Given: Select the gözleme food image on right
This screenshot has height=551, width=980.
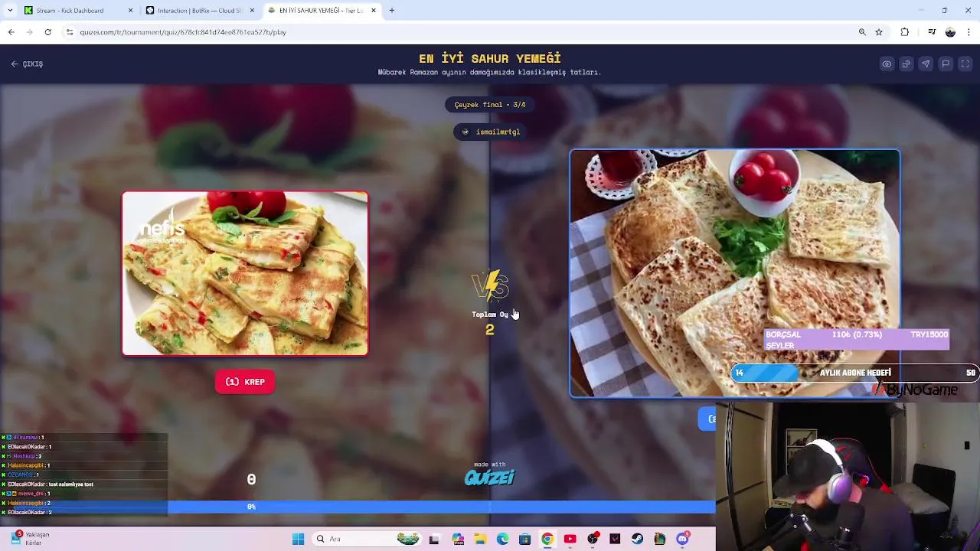Looking at the screenshot, I should coord(734,273).
